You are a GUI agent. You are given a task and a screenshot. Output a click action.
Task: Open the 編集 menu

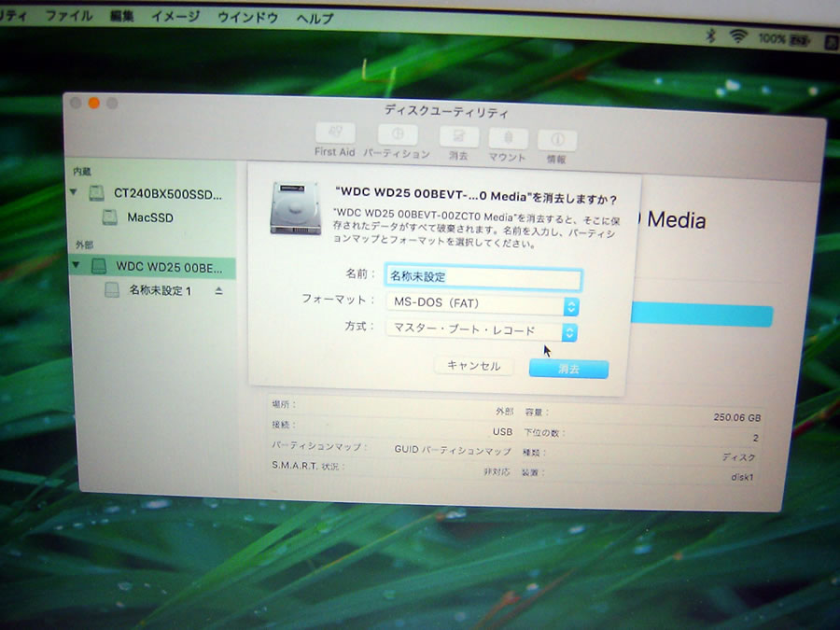[121, 16]
